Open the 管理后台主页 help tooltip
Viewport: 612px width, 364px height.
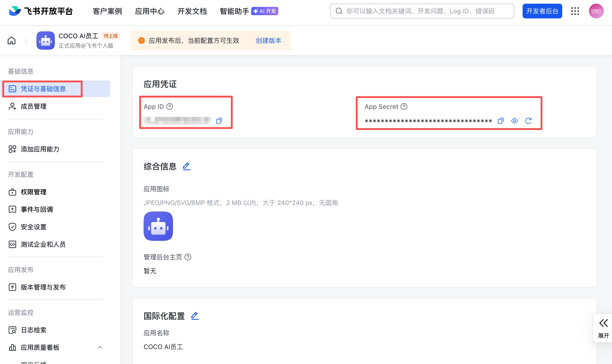point(188,257)
